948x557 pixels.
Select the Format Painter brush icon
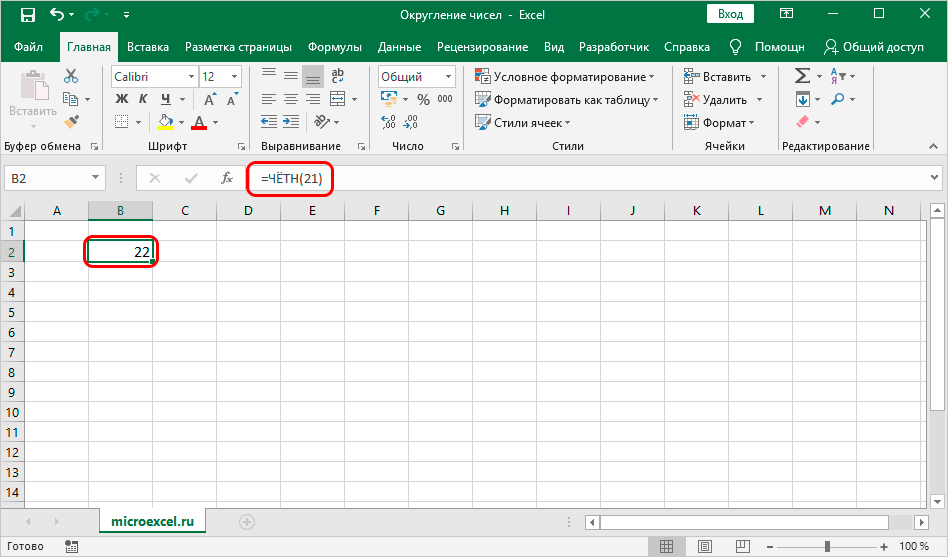click(71, 121)
